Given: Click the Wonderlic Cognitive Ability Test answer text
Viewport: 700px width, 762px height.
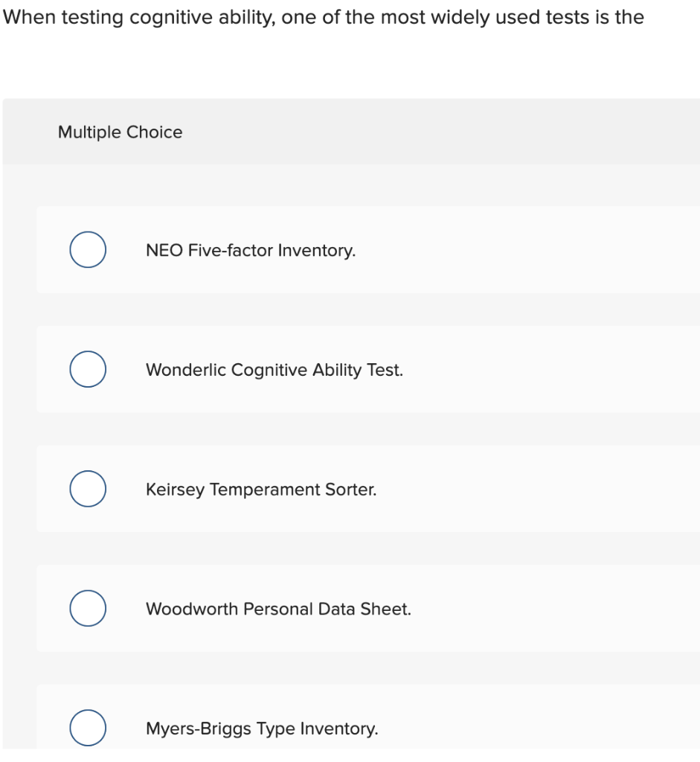Looking at the screenshot, I should pyautogui.click(x=274, y=370).
